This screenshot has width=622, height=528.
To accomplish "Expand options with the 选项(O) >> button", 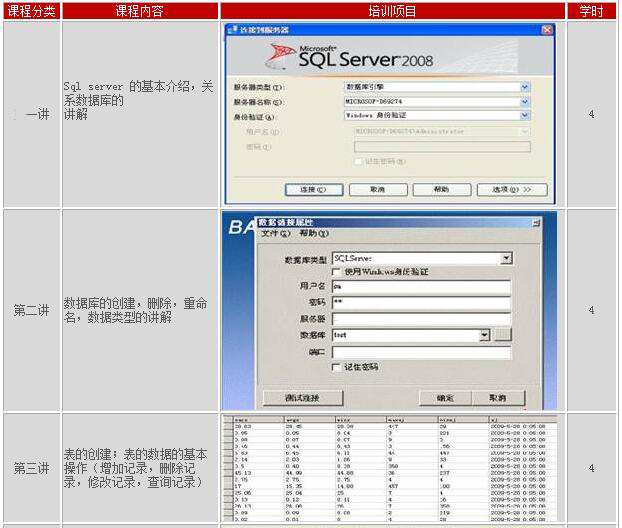I will click(512, 190).
